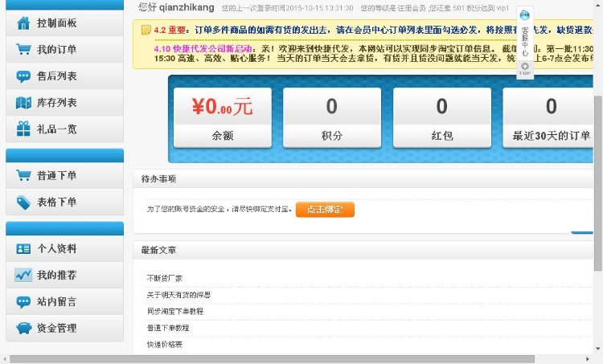Open the article 同步淘宝下单教程
Screen dimensions: 603x364
[x=175, y=311]
